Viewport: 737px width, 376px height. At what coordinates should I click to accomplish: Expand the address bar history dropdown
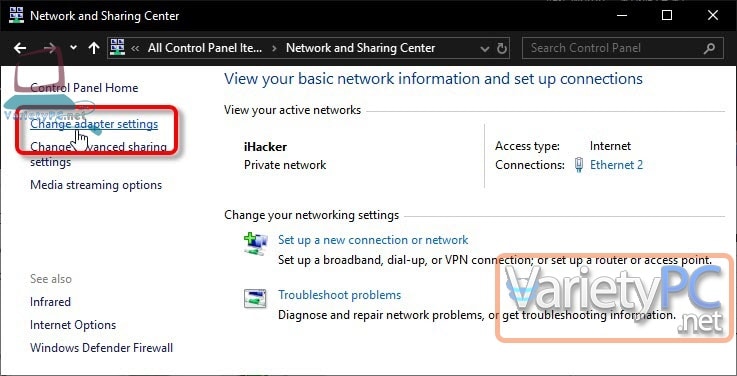pyautogui.click(x=485, y=48)
